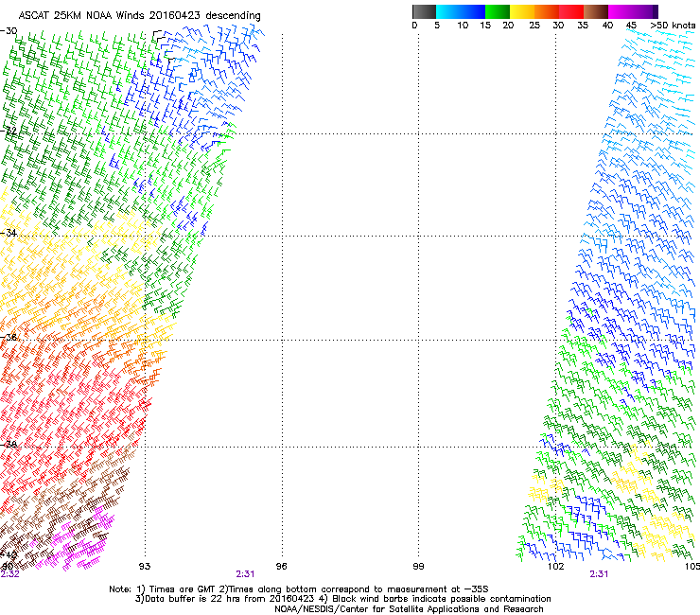Click the '99' longitude label
700x615 pixels.
(x=418, y=567)
